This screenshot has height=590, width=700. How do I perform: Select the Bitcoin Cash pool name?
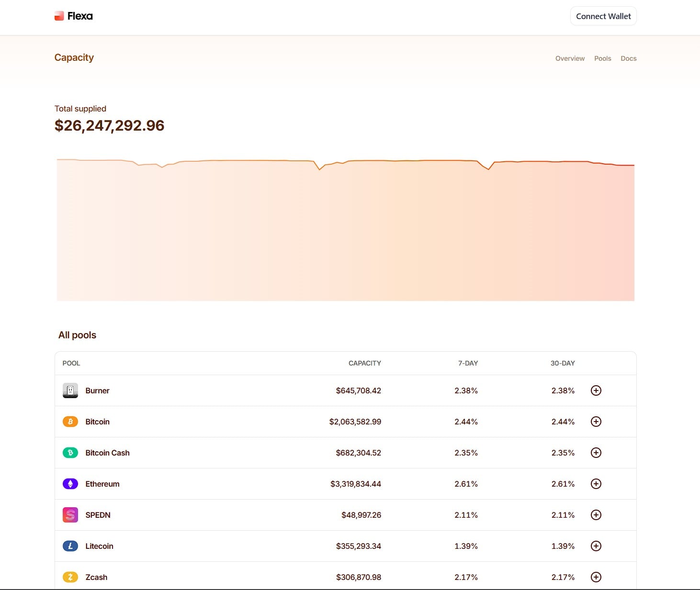point(107,453)
